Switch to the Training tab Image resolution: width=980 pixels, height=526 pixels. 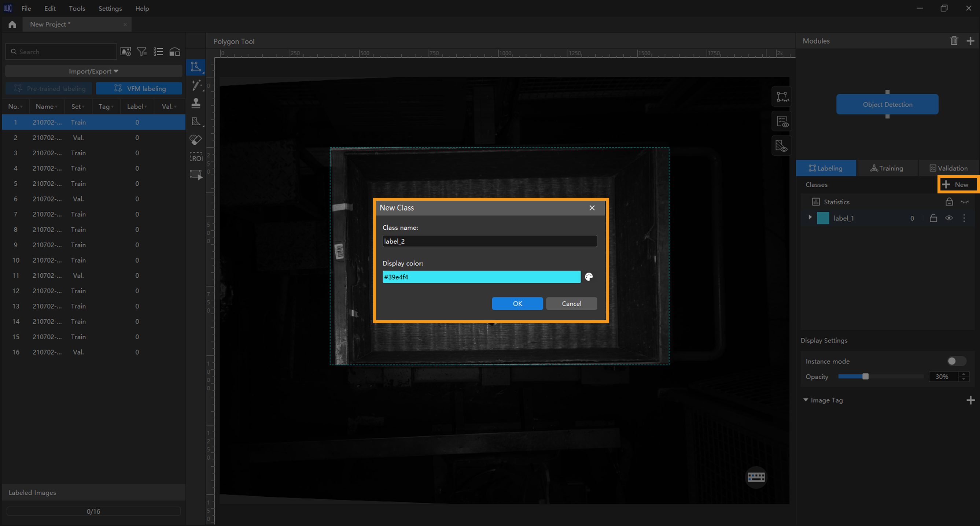click(887, 168)
